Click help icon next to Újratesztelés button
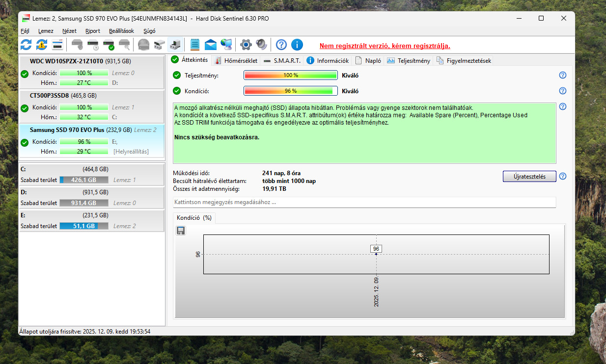This screenshot has width=606, height=364. (x=563, y=176)
